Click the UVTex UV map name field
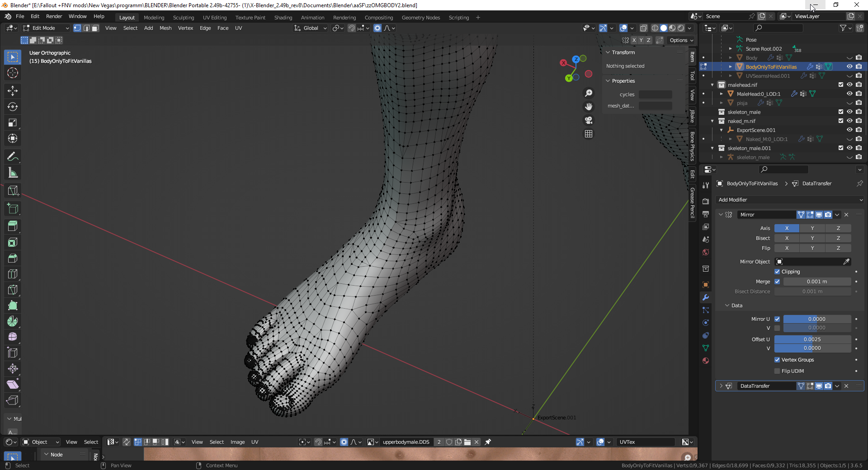This screenshot has width=868, height=470. (646, 442)
